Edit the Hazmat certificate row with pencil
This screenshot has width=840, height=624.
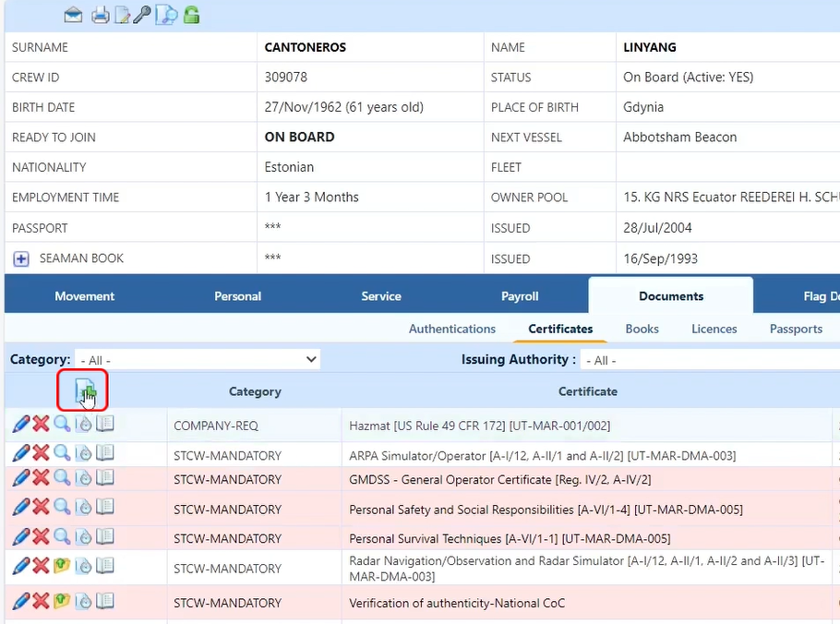[21, 425]
